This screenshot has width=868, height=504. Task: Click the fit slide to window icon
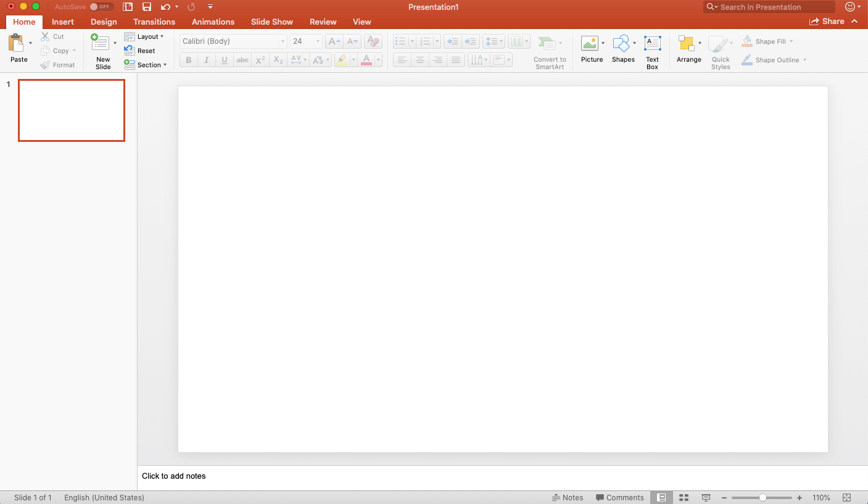tap(847, 497)
